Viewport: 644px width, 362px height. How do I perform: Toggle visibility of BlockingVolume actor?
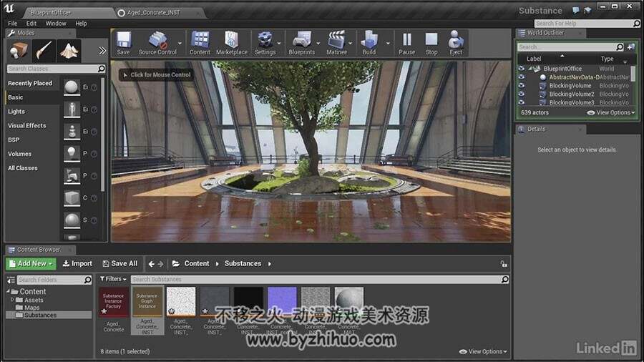pyautogui.click(x=521, y=85)
